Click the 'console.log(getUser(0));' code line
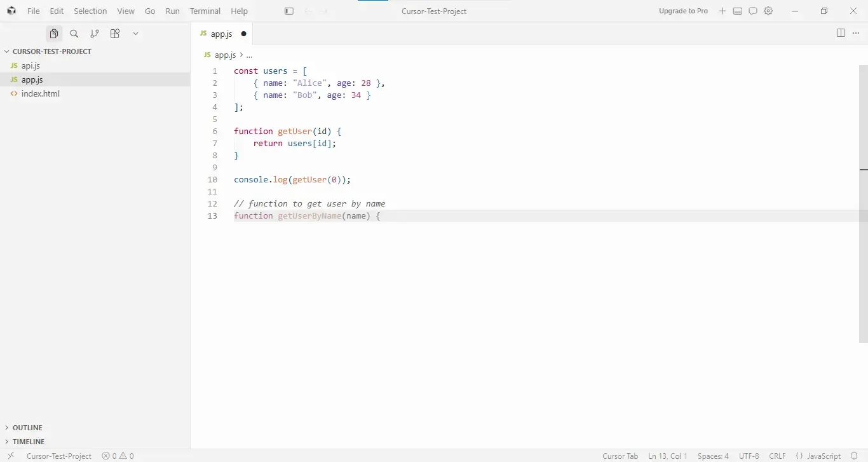868x462 pixels. pyautogui.click(x=292, y=180)
